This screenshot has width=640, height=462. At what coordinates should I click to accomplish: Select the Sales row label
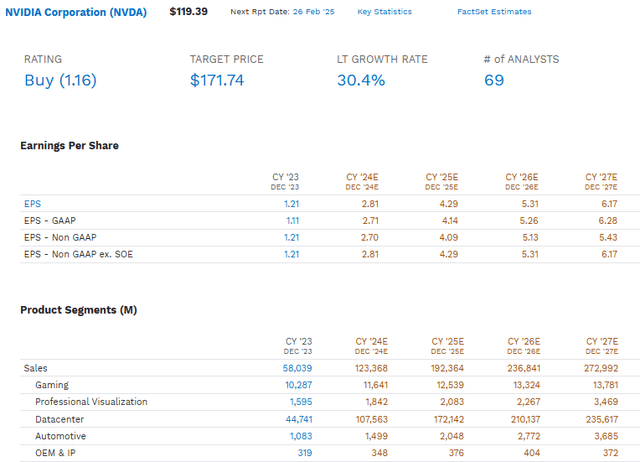tap(36, 368)
